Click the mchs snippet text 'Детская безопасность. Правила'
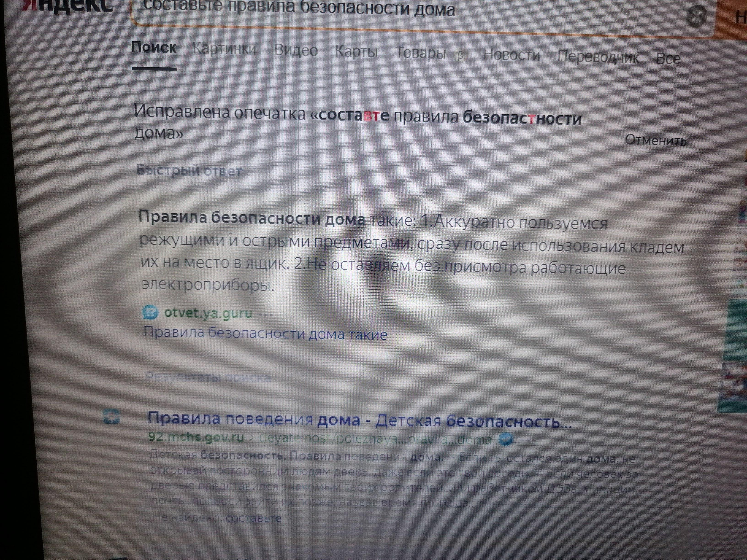747x560 pixels. pos(245,456)
